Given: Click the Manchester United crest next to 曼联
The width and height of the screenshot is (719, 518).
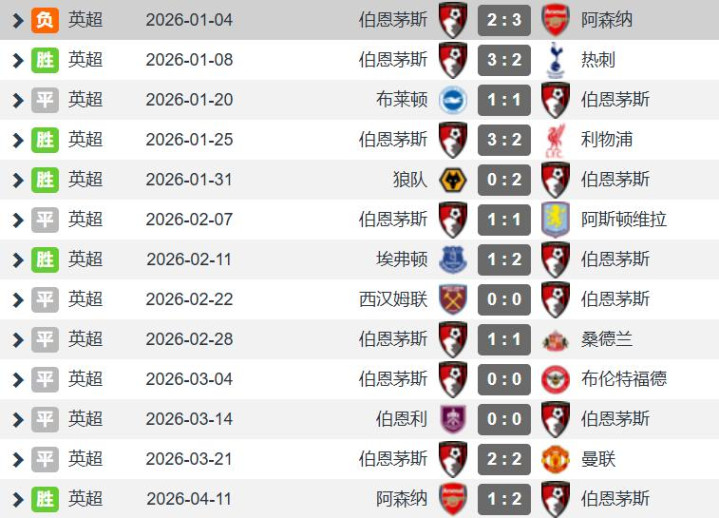Looking at the screenshot, I should coord(555,459).
